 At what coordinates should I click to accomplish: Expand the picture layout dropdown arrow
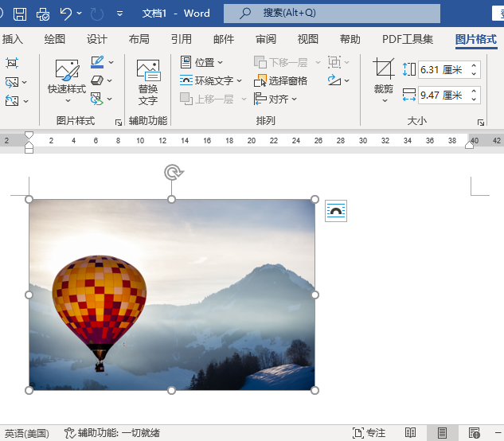[110, 99]
